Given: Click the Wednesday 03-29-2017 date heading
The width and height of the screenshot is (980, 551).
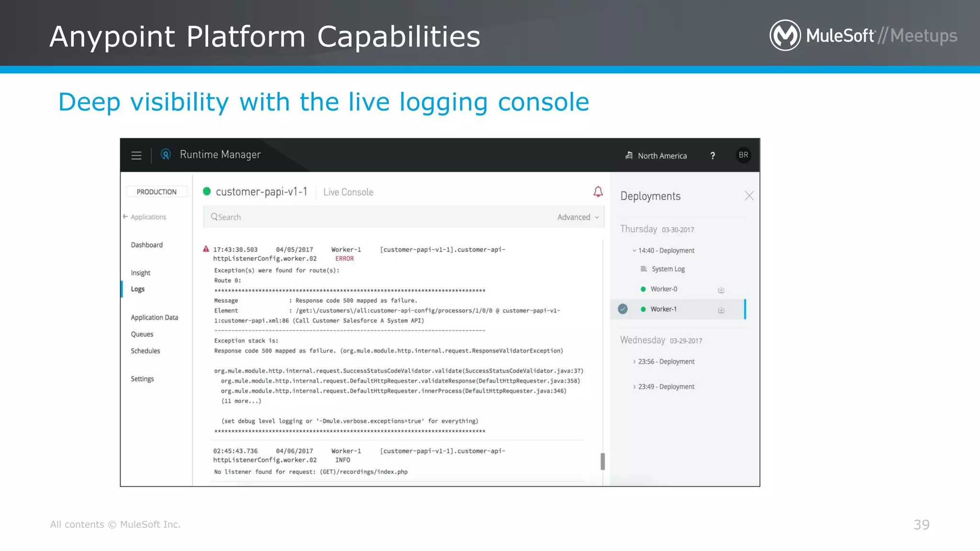Looking at the screenshot, I should (x=661, y=340).
